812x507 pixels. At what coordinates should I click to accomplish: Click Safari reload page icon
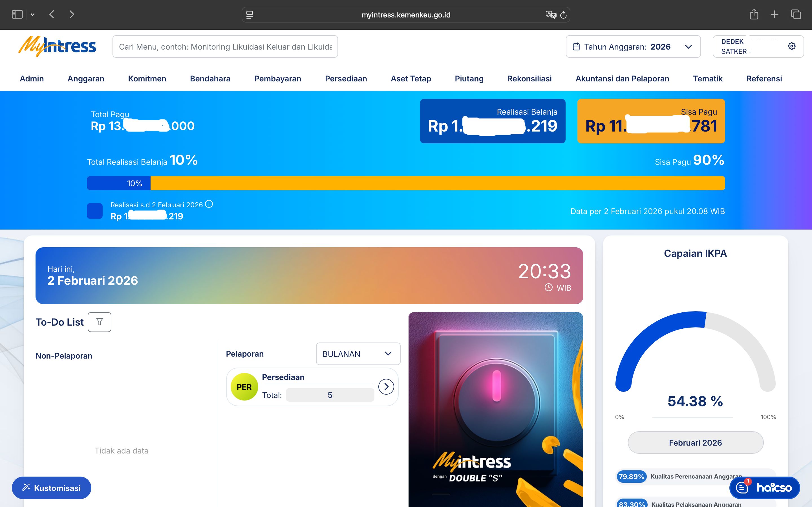[563, 15]
